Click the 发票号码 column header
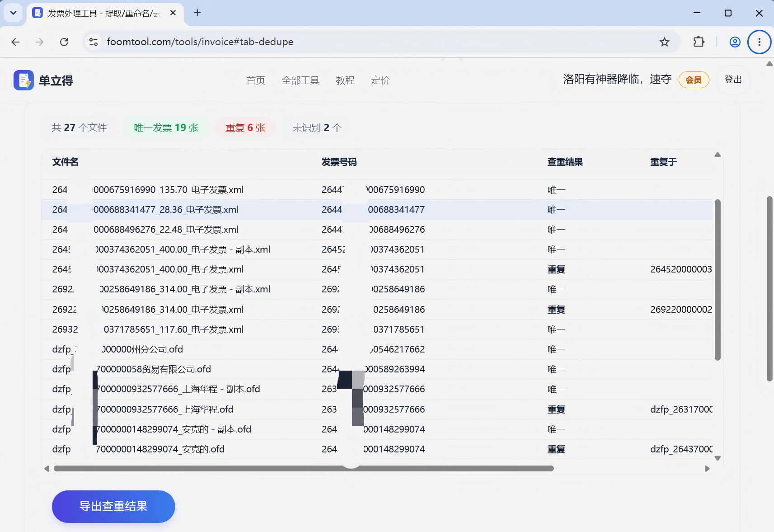 click(x=339, y=162)
